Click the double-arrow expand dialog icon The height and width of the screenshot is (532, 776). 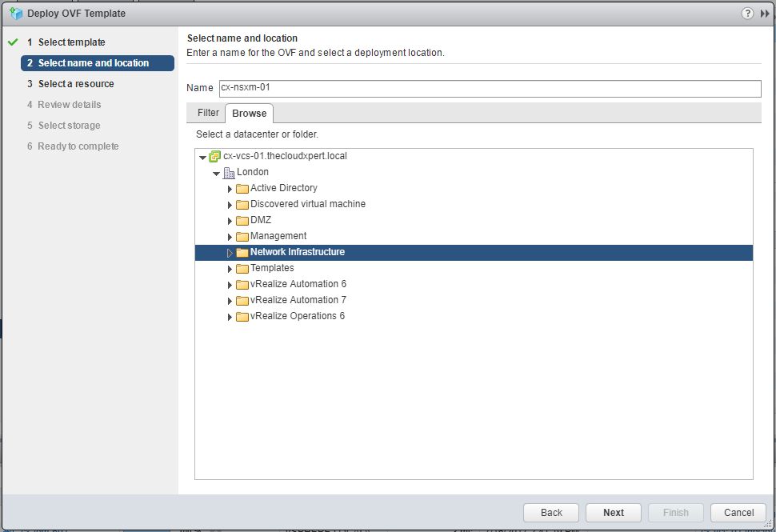point(764,14)
